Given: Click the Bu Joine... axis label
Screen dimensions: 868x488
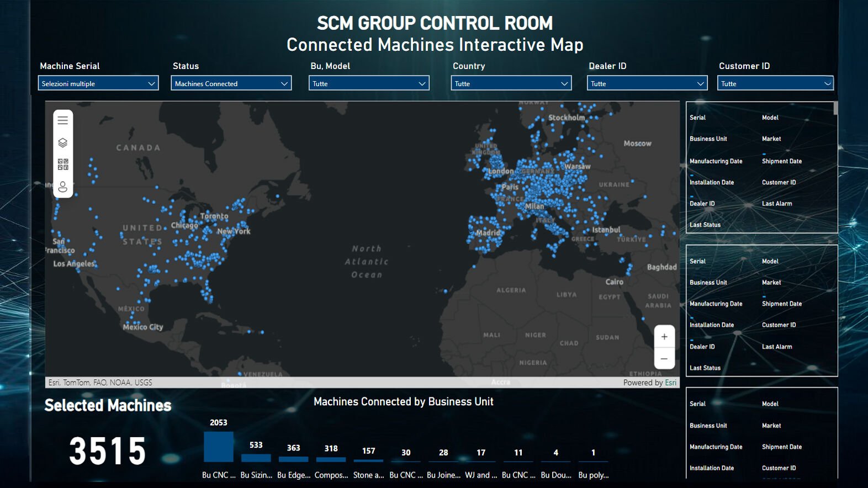Looking at the screenshot, I should (x=443, y=475).
